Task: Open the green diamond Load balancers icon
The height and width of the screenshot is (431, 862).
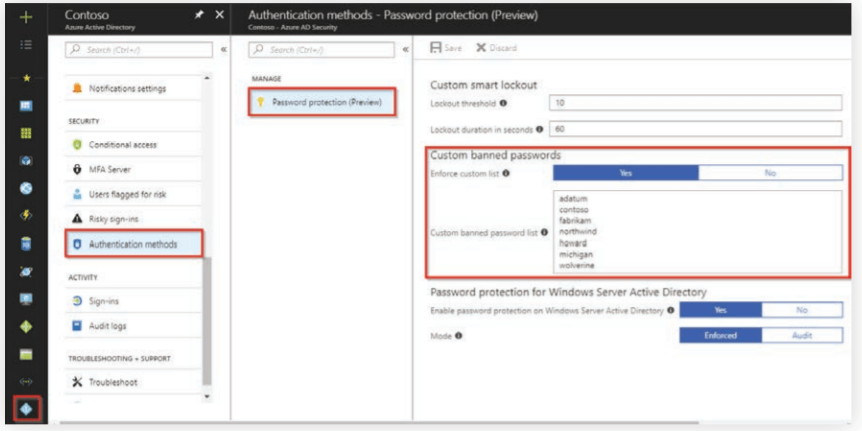Action: coord(26,327)
